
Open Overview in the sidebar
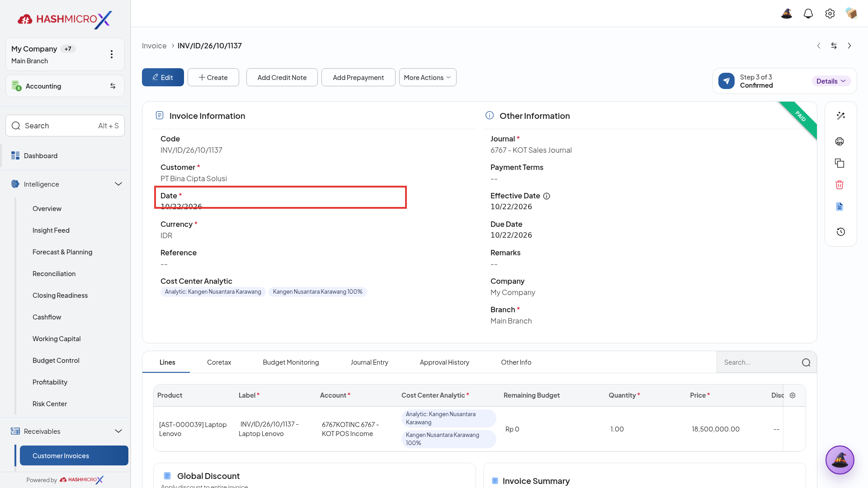pos(47,209)
